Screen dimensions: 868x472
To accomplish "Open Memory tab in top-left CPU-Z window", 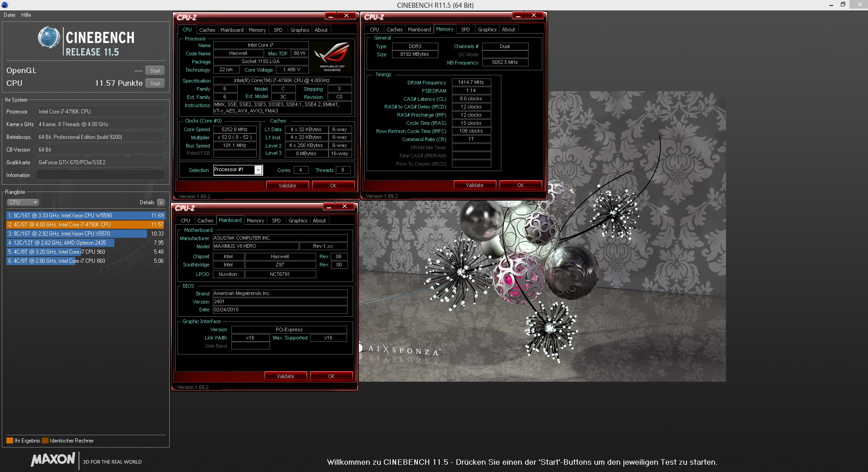I will 257,30.
